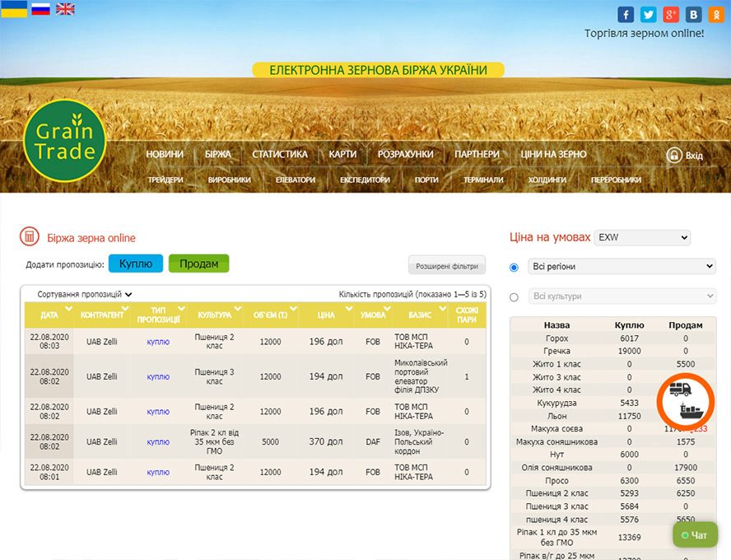Sort table by БАЗИС column arrow

pos(442,309)
